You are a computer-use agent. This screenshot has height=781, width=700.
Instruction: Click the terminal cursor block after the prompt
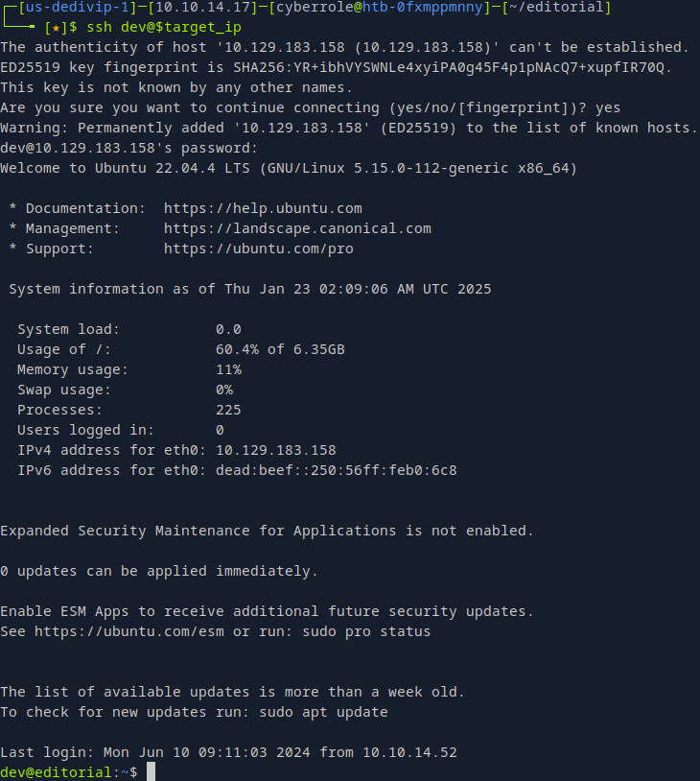[x=151, y=772]
